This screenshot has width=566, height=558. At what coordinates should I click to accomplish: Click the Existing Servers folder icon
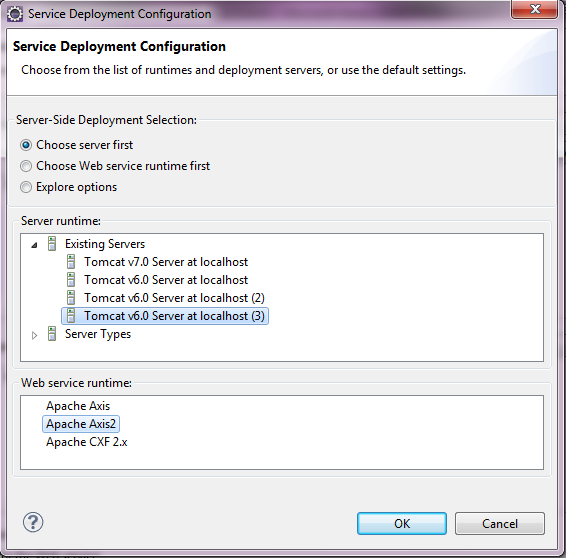click(x=52, y=244)
